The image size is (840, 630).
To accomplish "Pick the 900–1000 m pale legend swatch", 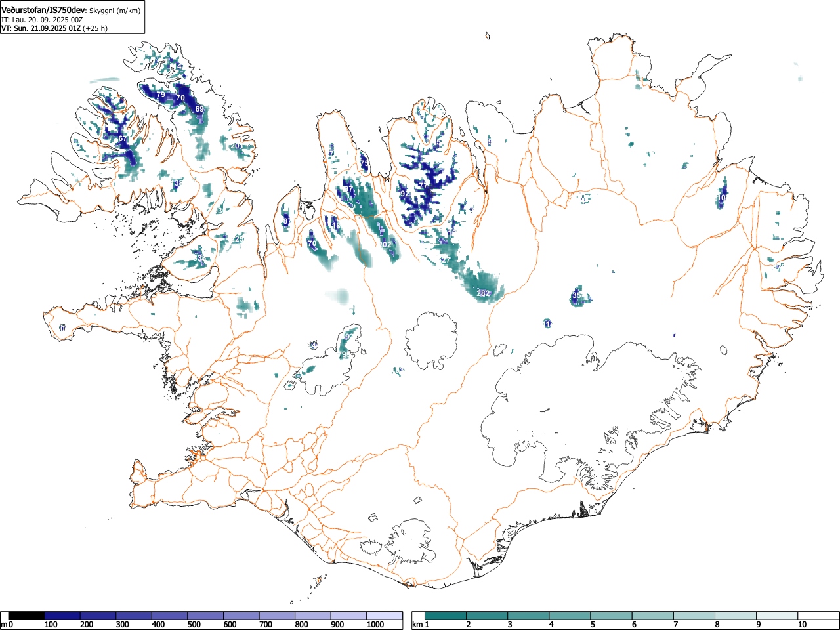I will point(348,616).
